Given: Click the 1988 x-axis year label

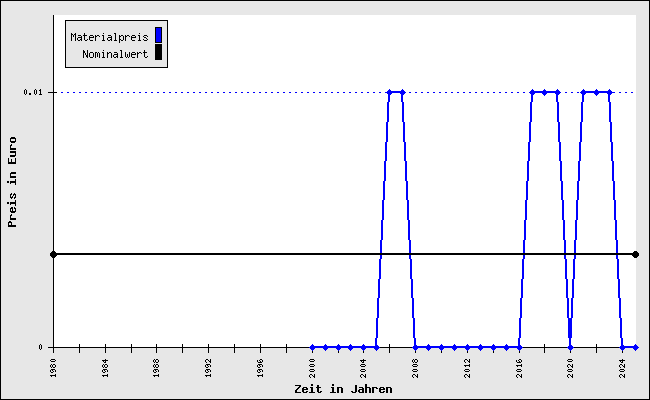Looking at the screenshot, I should (x=156, y=368).
